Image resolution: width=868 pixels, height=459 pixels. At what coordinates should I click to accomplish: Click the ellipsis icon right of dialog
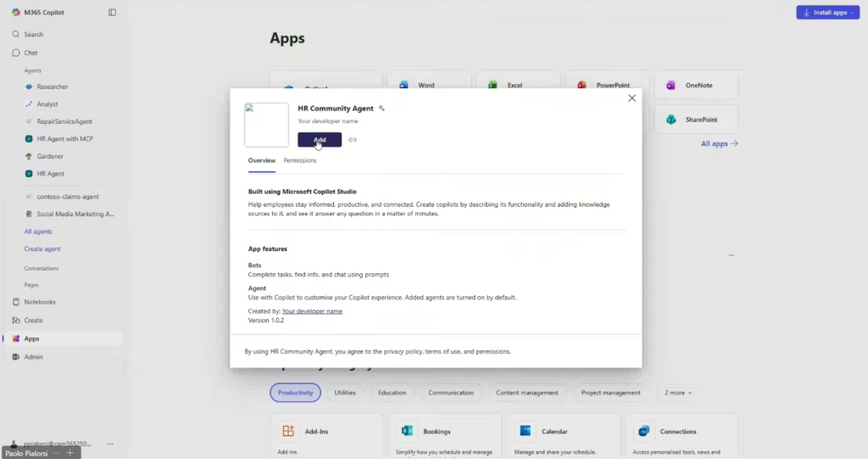[732, 255]
